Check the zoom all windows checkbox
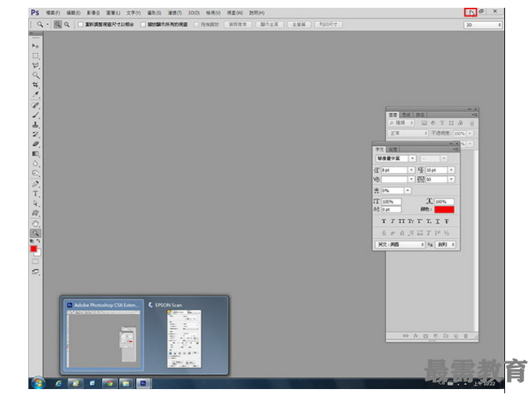The image size is (532, 399). [143, 24]
